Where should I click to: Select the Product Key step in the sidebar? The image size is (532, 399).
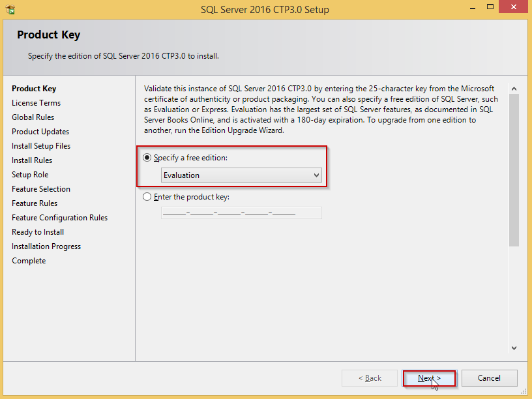tap(34, 89)
